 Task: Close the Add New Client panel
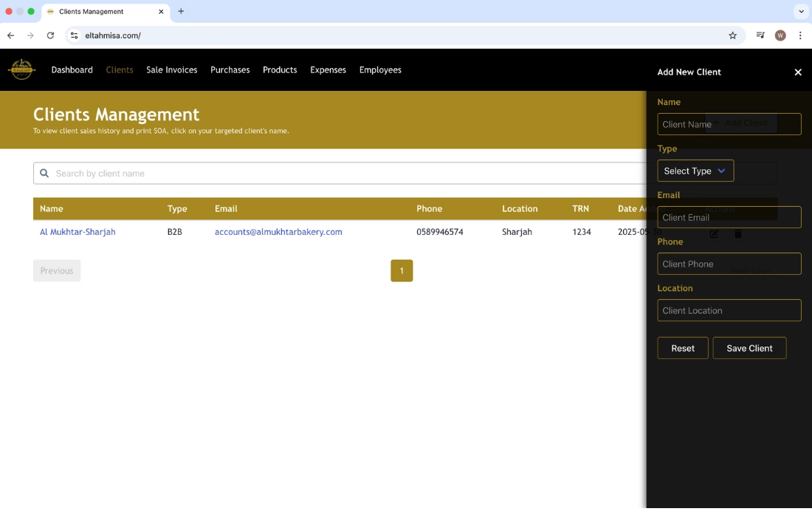pyautogui.click(x=797, y=72)
